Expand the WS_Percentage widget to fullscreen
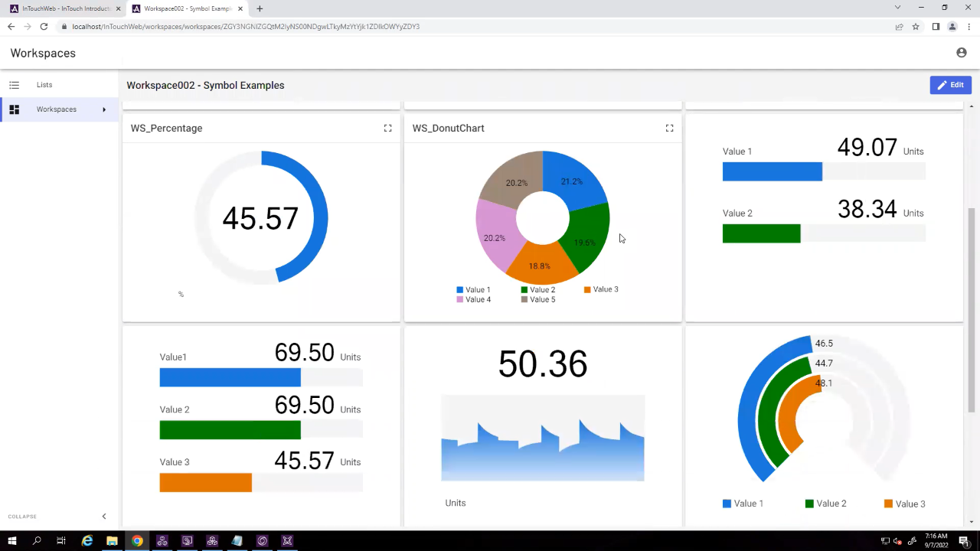980x551 pixels. click(387, 129)
